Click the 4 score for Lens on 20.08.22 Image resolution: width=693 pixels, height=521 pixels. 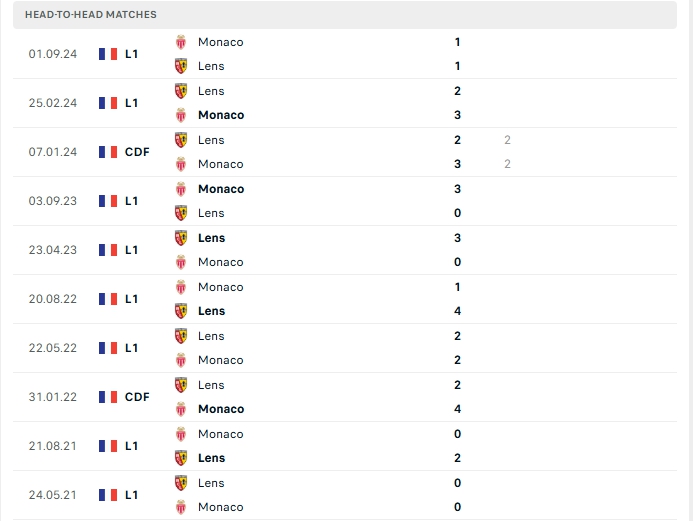click(457, 311)
